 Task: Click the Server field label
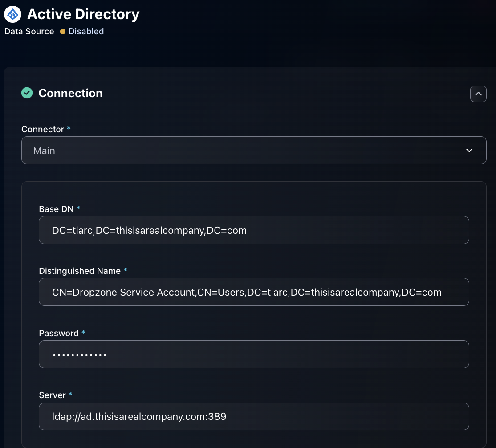tap(53, 395)
